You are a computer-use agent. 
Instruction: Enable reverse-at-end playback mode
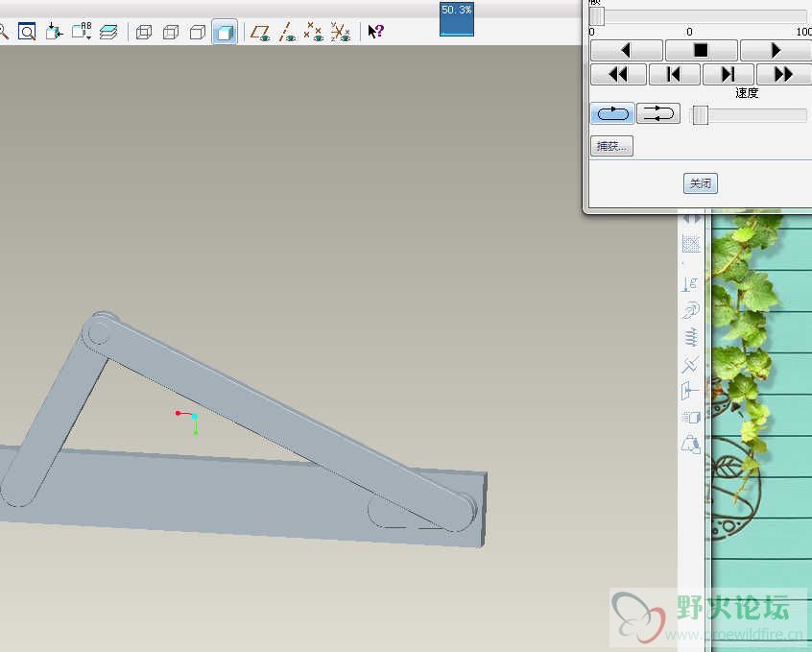point(658,114)
